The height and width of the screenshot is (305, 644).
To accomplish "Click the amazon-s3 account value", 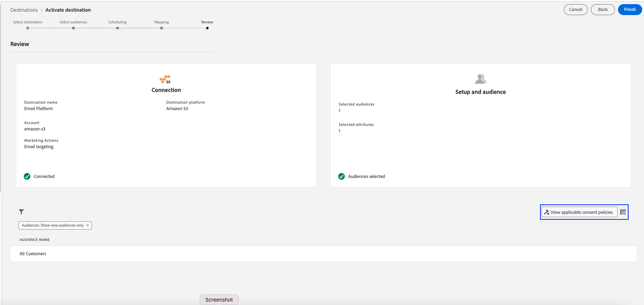I will tap(35, 129).
